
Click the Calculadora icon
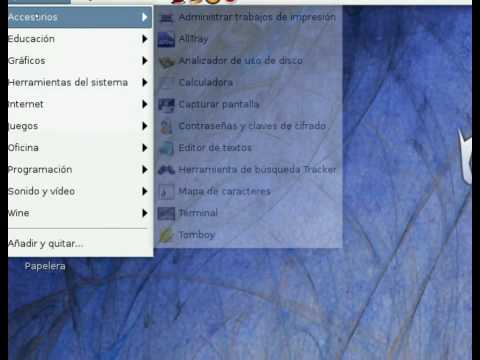tap(166, 83)
